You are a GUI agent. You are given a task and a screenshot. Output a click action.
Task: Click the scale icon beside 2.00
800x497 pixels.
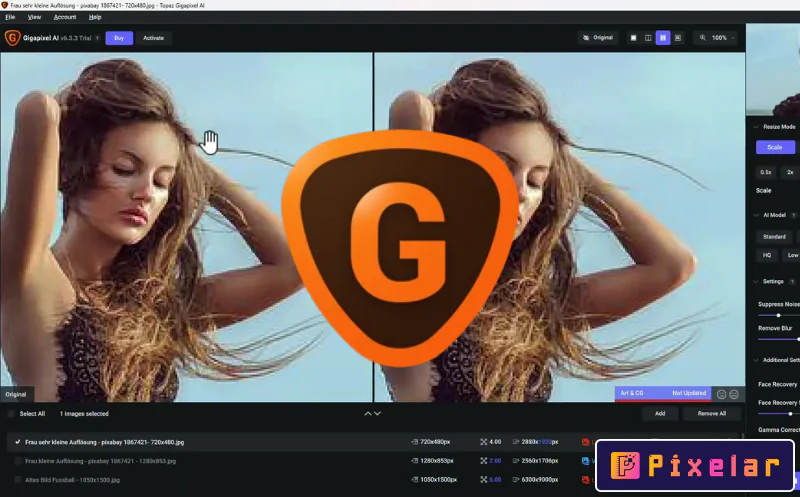pyautogui.click(x=483, y=461)
